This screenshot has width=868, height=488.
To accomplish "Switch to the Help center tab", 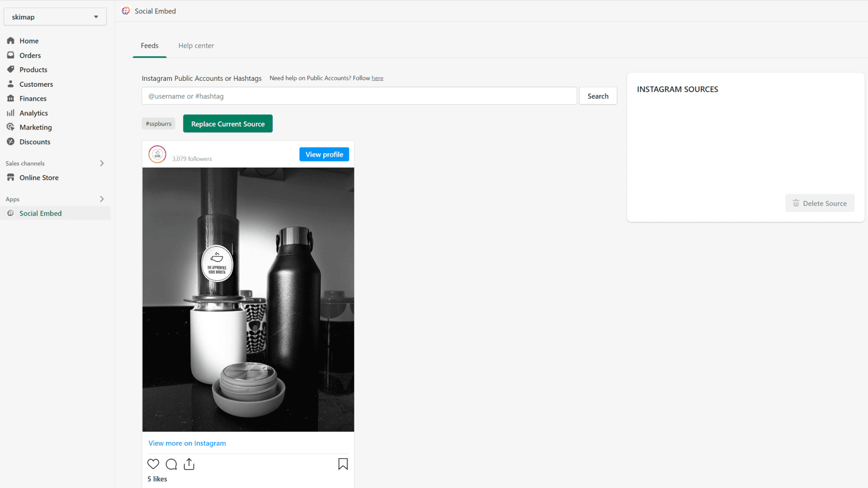I will coord(196,46).
